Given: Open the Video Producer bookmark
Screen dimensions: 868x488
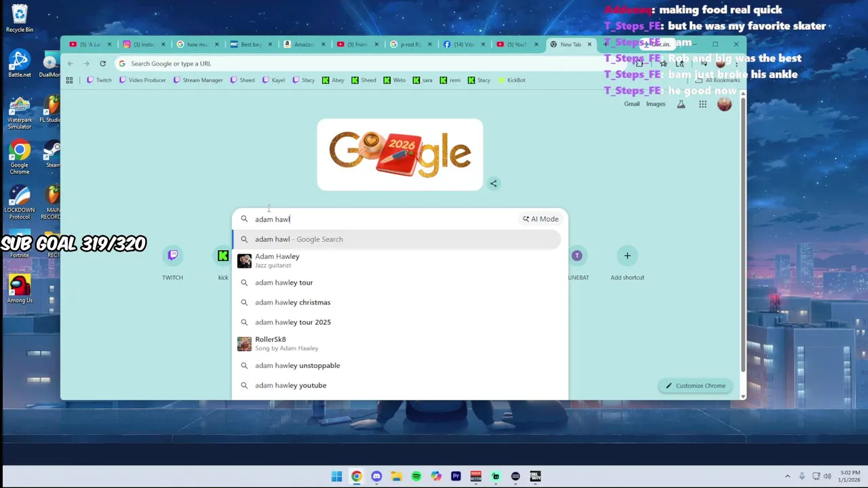Looking at the screenshot, I should [x=142, y=80].
